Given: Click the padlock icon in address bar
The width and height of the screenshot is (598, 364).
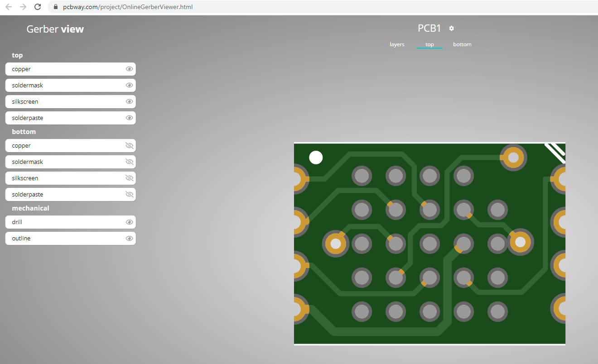Looking at the screenshot, I should click(56, 7).
